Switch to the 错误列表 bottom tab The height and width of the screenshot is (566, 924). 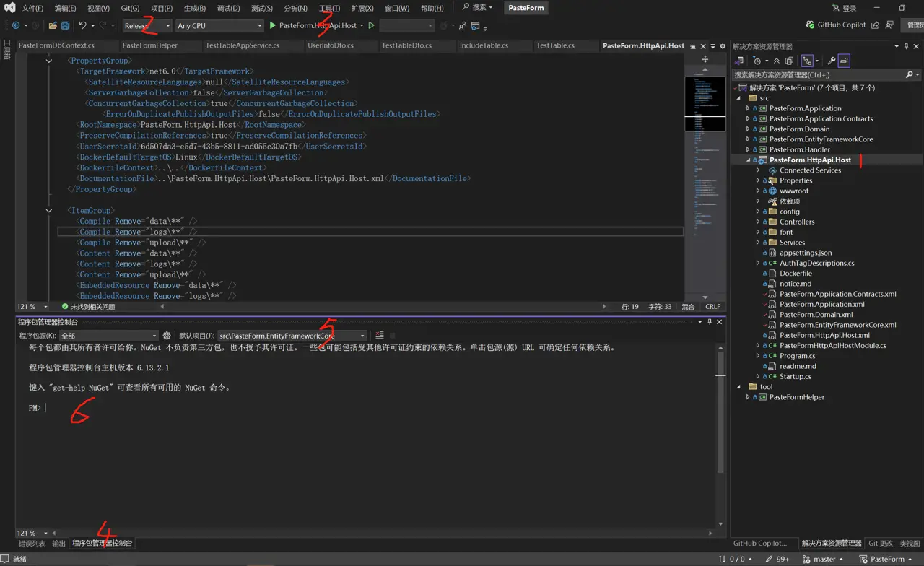tap(32, 543)
